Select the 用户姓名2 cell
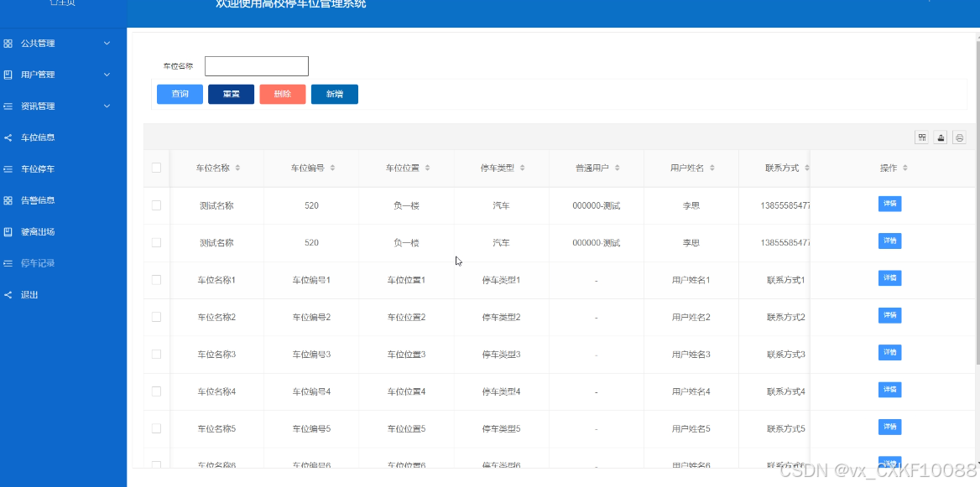This screenshot has width=980, height=487. pos(691,317)
